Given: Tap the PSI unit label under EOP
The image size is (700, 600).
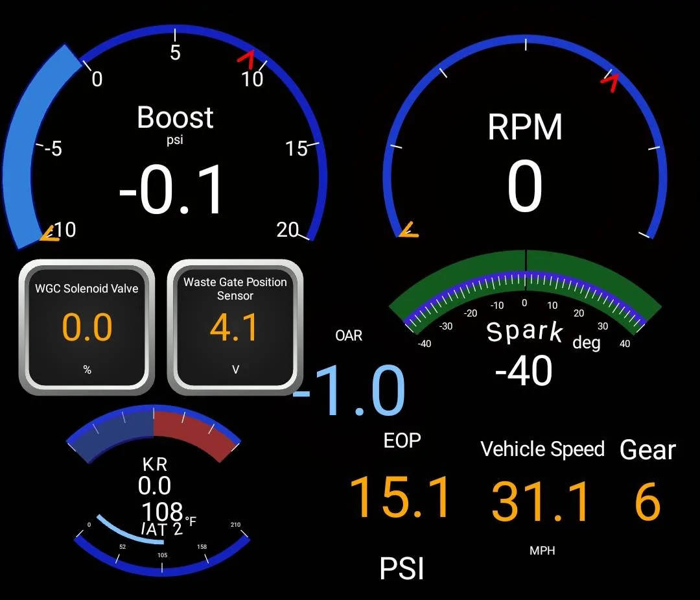Looking at the screenshot, I should (401, 568).
